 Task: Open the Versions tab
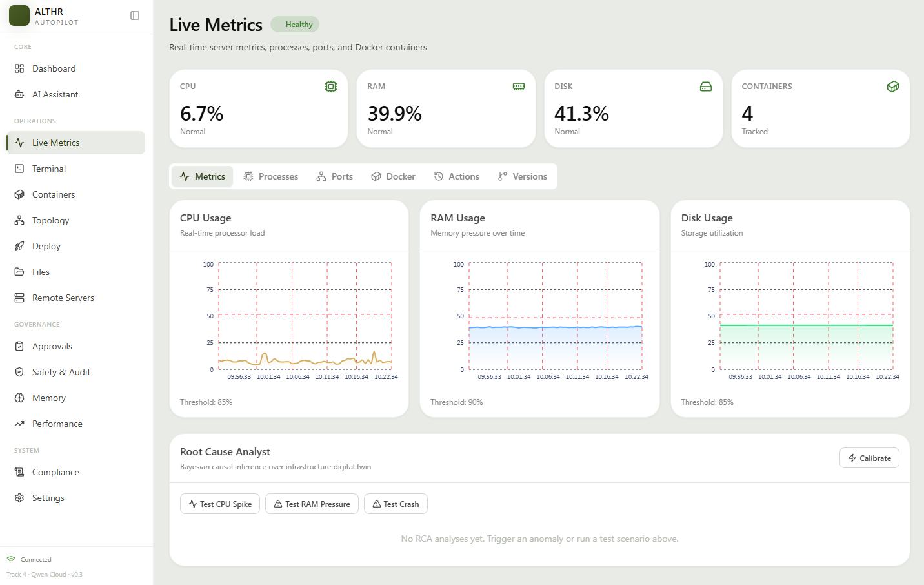pyautogui.click(x=523, y=176)
